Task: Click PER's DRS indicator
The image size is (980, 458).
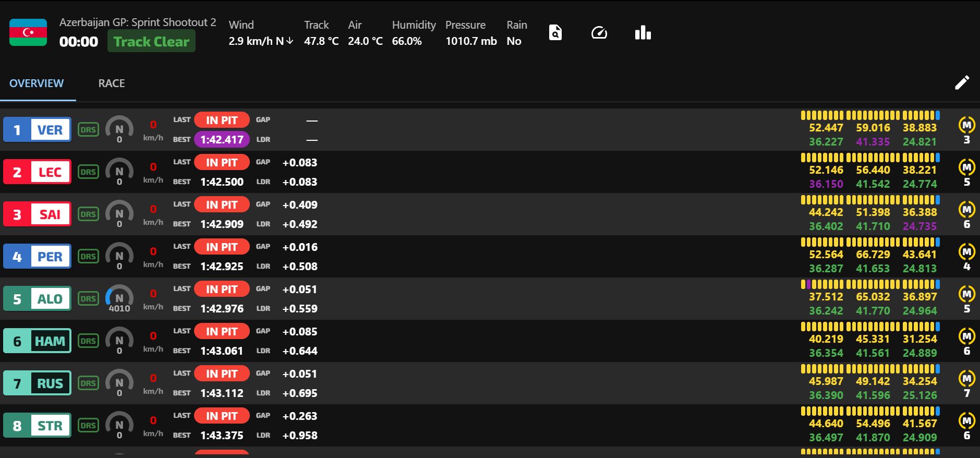Action: 88,256
